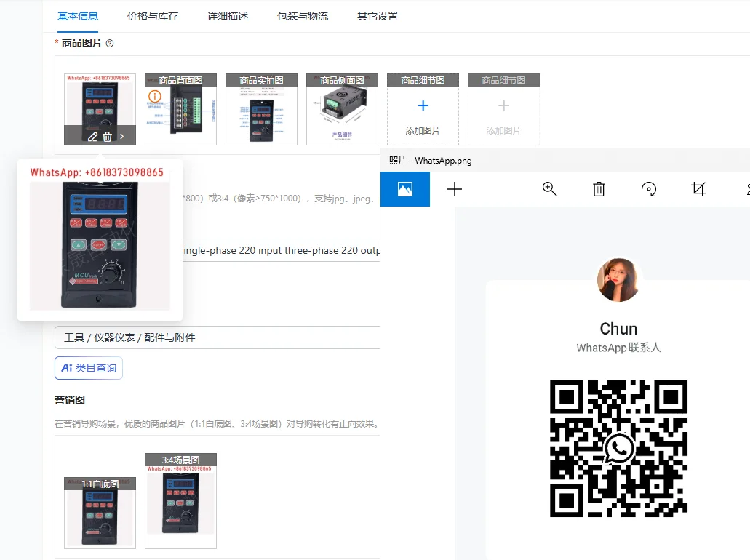Screen dimensions: 750x560
Task: Click the delete trash icon in Photos toolbar
Action: pos(599,189)
